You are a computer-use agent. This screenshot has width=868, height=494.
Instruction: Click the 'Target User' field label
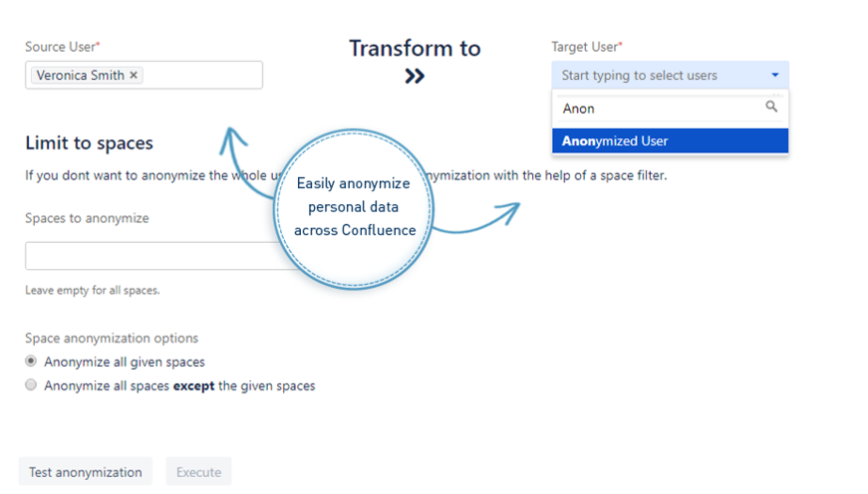click(586, 47)
